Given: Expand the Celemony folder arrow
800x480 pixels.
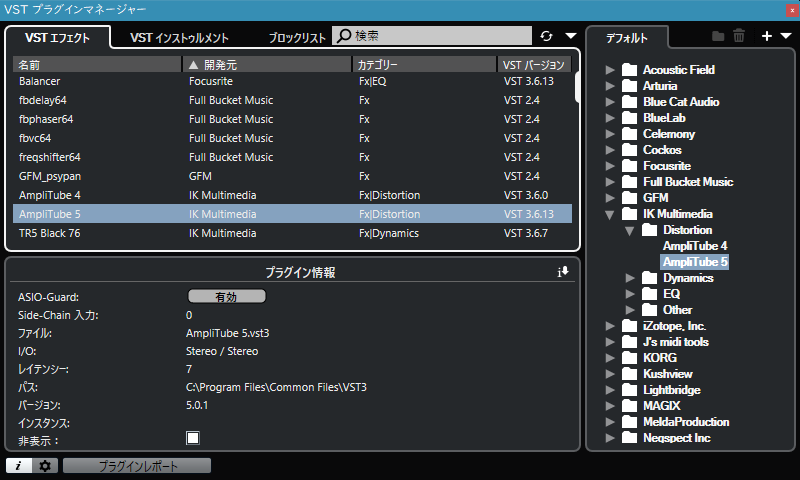Looking at the screenshot, I should point(610,134).
